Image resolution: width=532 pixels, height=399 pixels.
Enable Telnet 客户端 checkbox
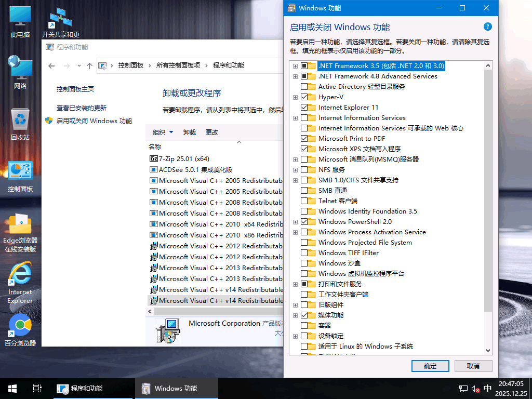304,201
